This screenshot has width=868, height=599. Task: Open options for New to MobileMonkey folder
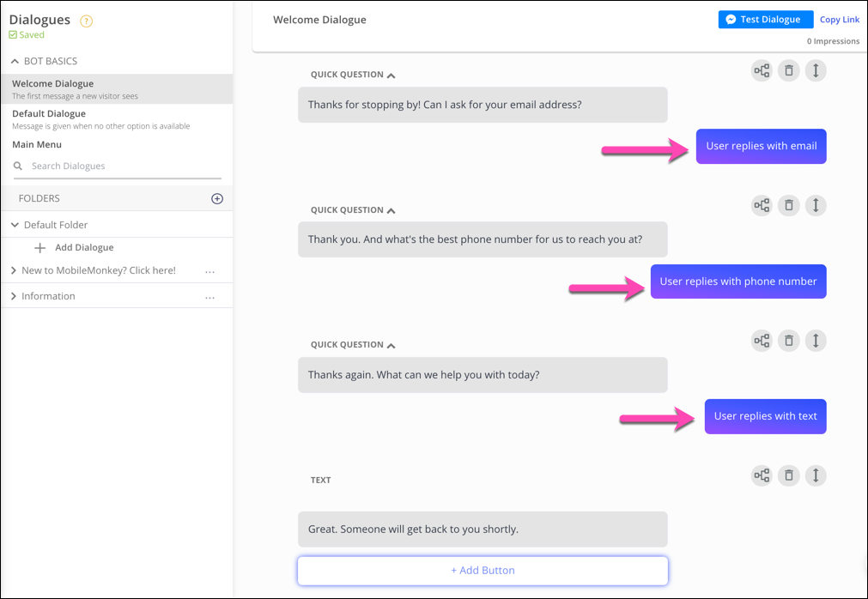(x=210, y=271)
